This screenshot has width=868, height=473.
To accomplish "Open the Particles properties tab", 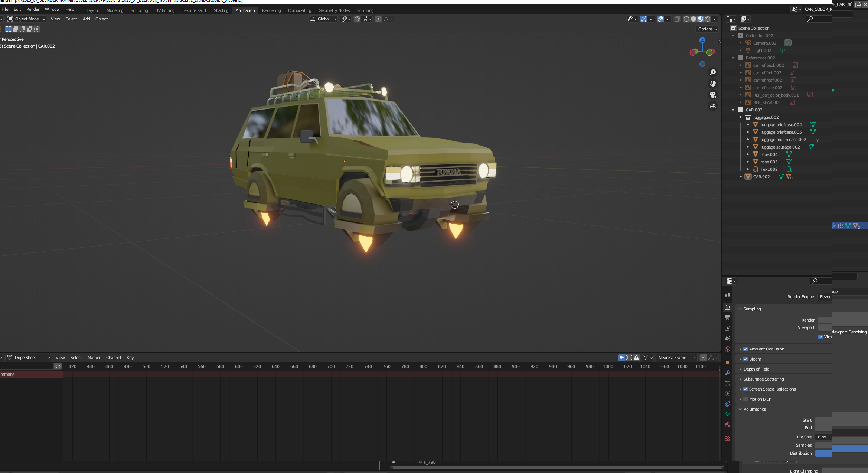I will click(728, 383).
